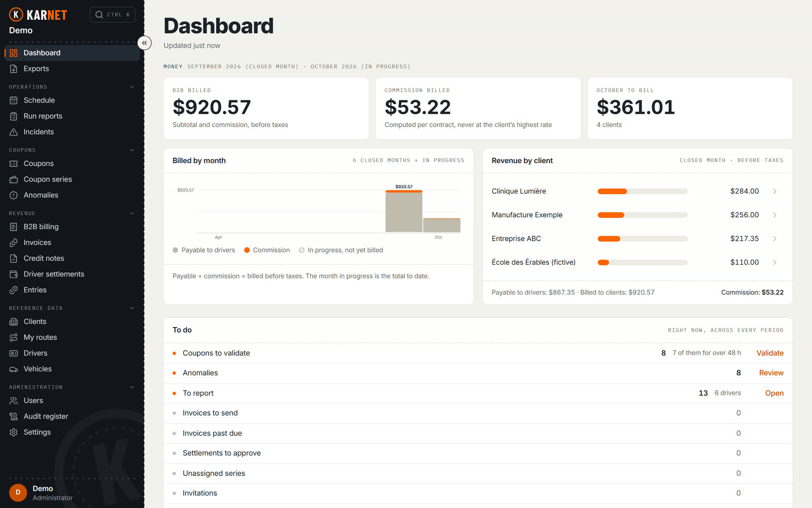The height and width of the screenshot is (508, 812).
Task: Click Manufacture Exemple revenue bar
Action: coord(642,215)
